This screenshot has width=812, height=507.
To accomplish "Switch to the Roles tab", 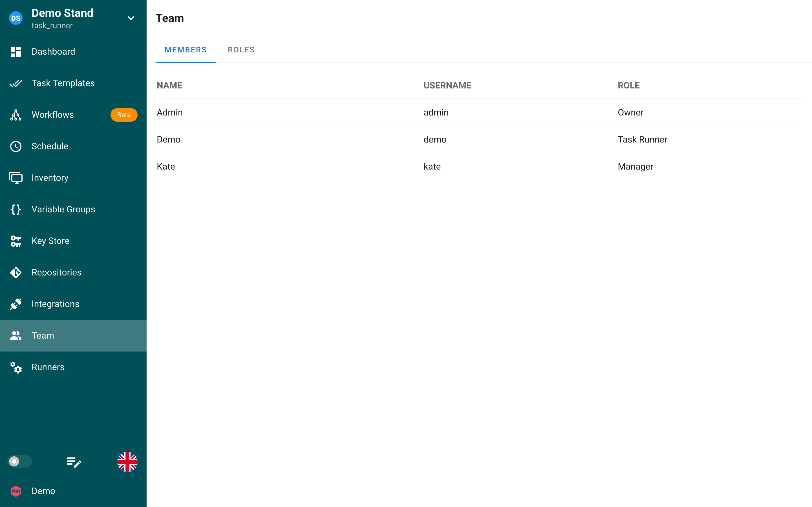I will tap(241, 50).
